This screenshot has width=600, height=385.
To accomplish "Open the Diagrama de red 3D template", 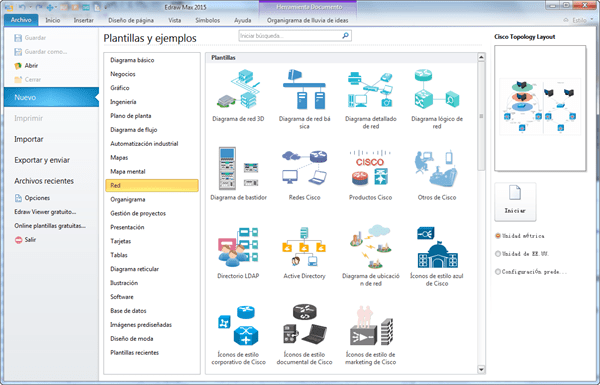I will pyautogui.click(x=238, y=96).
